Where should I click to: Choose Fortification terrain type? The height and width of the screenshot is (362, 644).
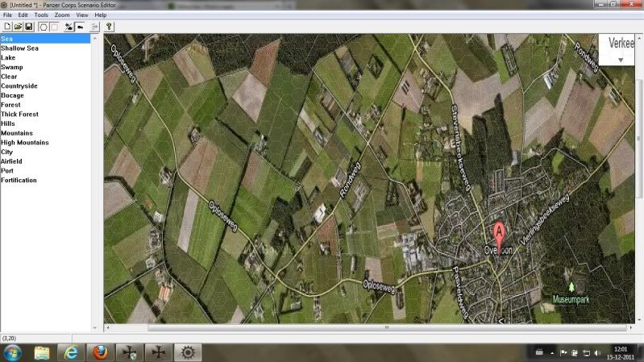point(19,181)
